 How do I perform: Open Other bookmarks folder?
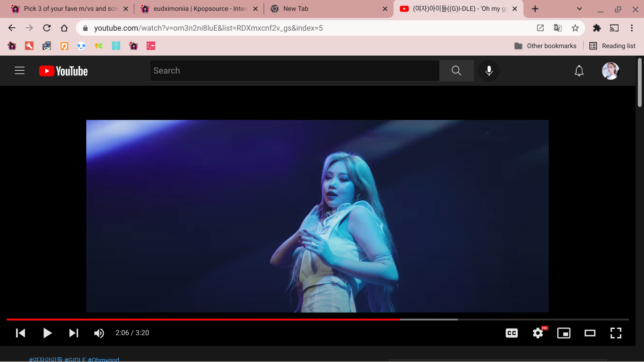545,46
